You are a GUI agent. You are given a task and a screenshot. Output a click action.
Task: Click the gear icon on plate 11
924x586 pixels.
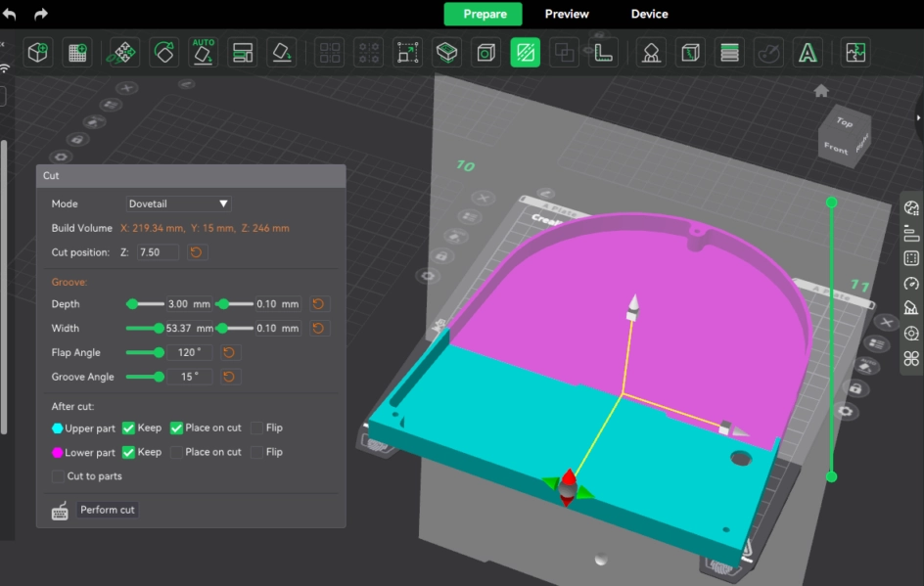(x=846, y=411)
